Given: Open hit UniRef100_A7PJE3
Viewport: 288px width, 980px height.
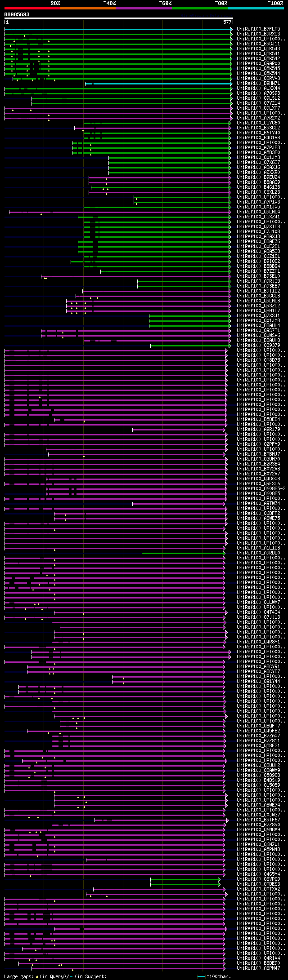Looking at the screenshot, I should click(x=258, y=147).
